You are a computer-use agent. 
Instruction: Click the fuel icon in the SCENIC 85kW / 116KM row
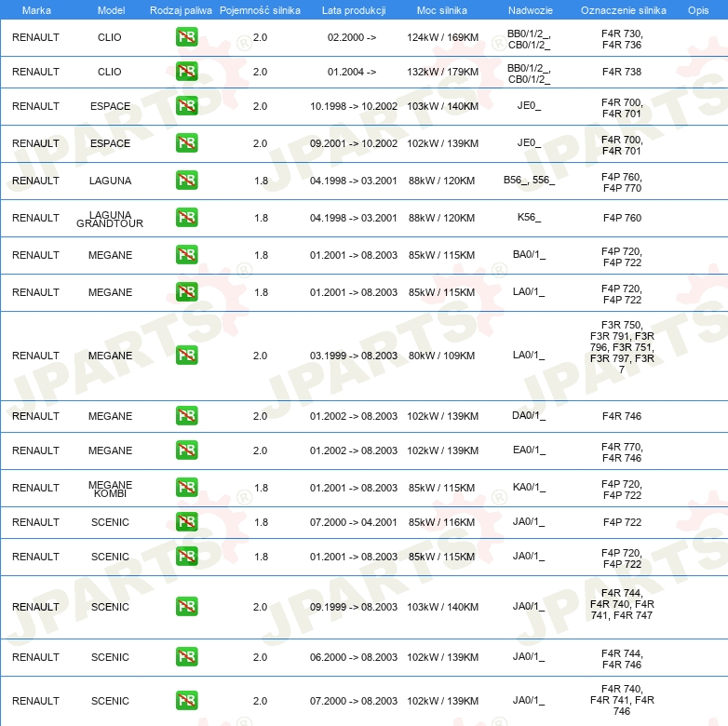186,521
